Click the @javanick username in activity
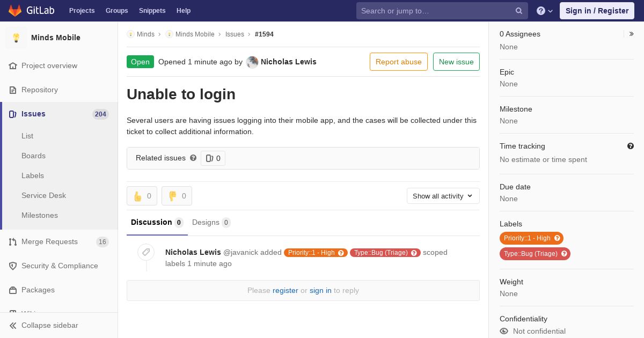Viewport: 644px width, 338px height. click(240, 252)
